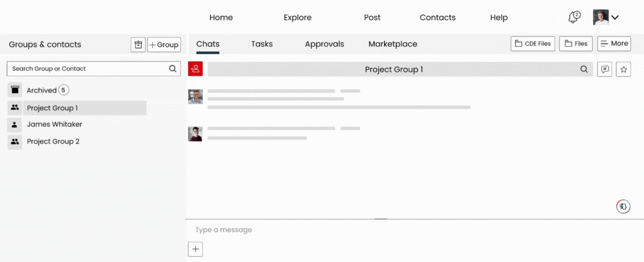The image size is (644, 262).
Task: Open the chat threads icon
Action: click(x=604, y=69)
